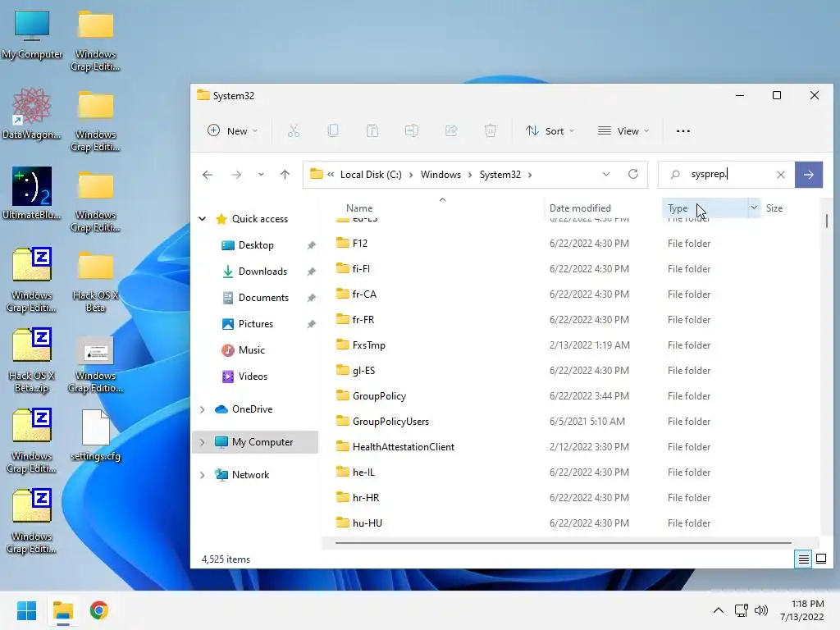Screen dimensions: 840x630
Task: Select Hack OS X Beta.zip archive
Action: (32, 361)
